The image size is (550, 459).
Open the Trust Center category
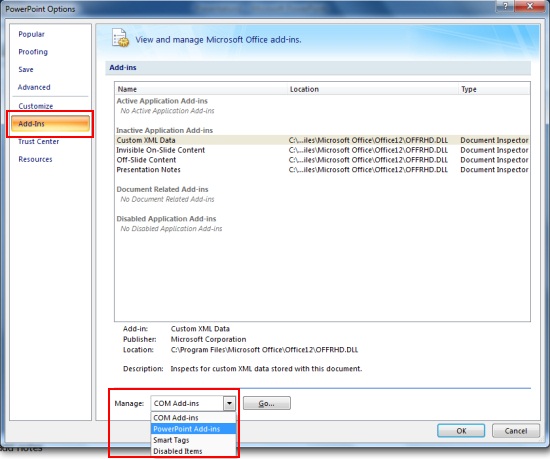tap(39, 141)
